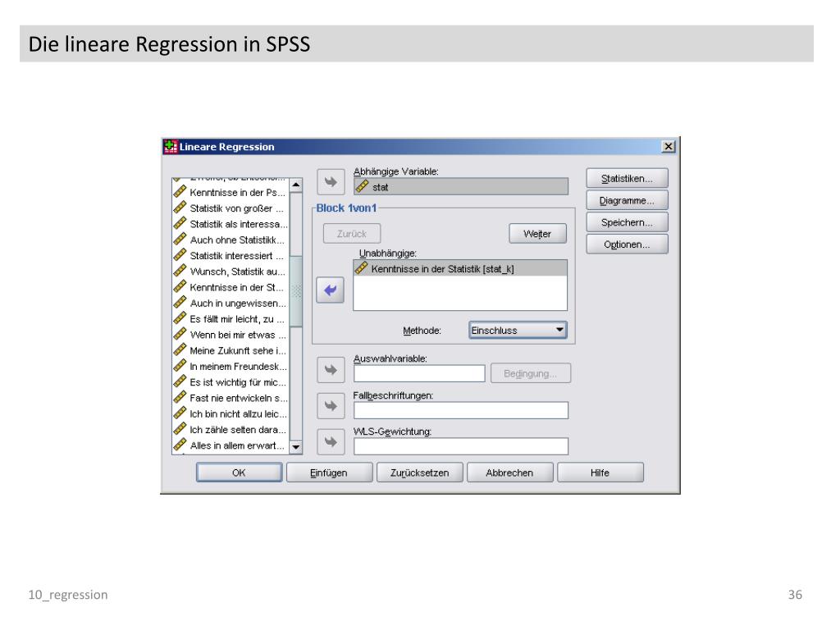Confirm regression with OK
840x630 pixels.
(x=239, y=472)
